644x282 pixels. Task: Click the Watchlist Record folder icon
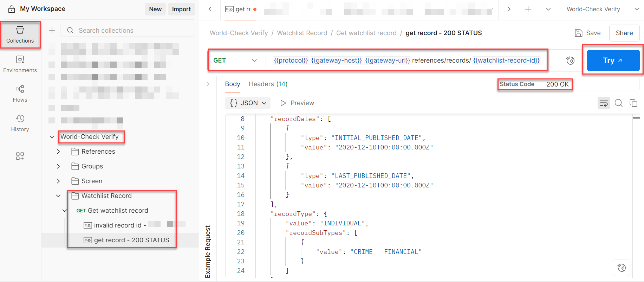click(x=75, y=196)
